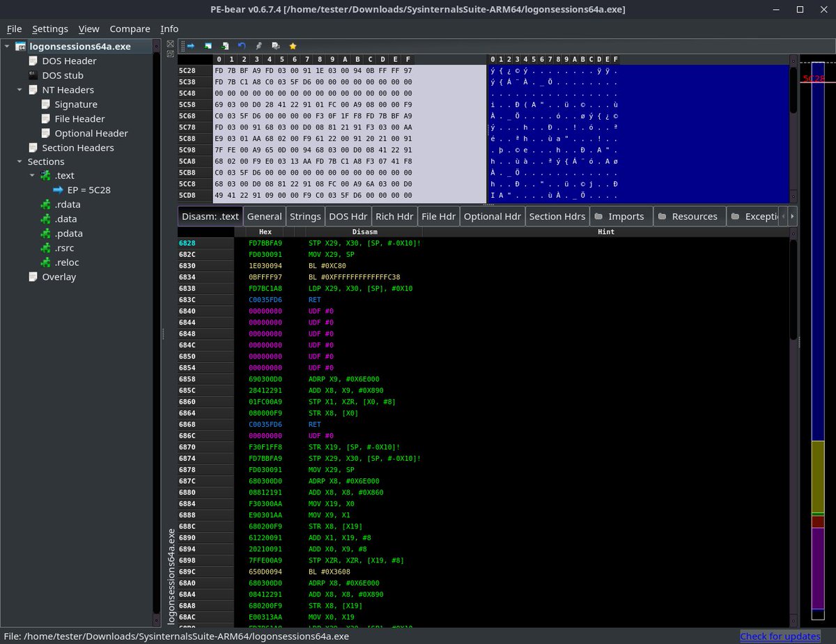
Task: Select Optional Header in the tree
Action: pos(91,133)
